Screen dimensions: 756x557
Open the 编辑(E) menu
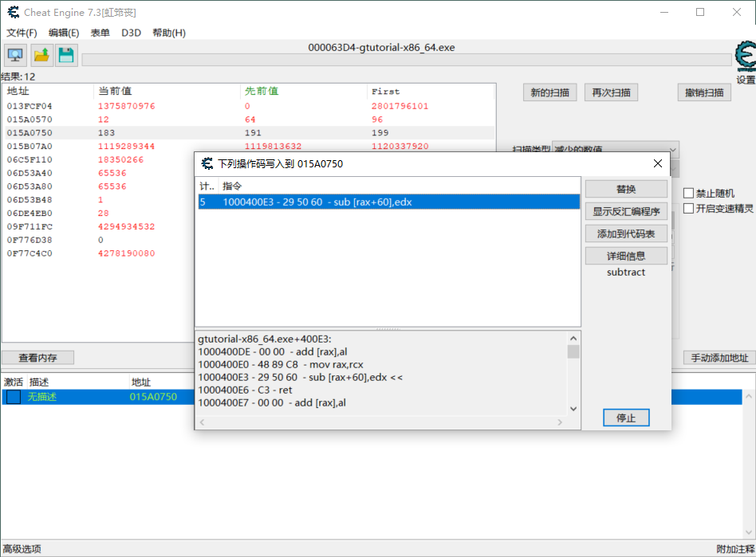tap(64, 33)
